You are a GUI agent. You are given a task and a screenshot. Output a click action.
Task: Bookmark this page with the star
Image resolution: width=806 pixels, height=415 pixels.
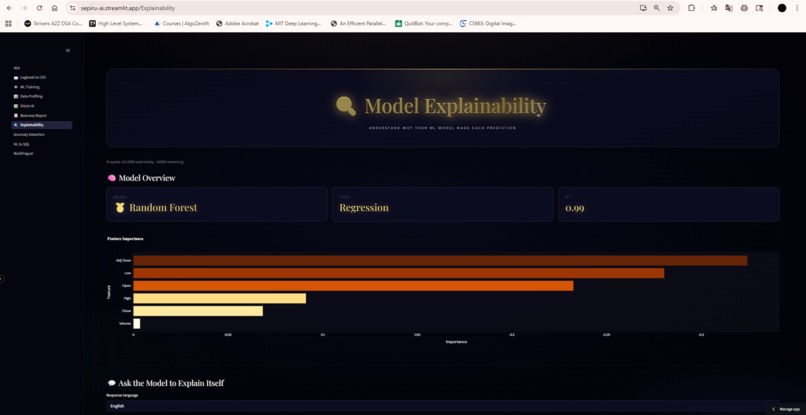point(670,8)
